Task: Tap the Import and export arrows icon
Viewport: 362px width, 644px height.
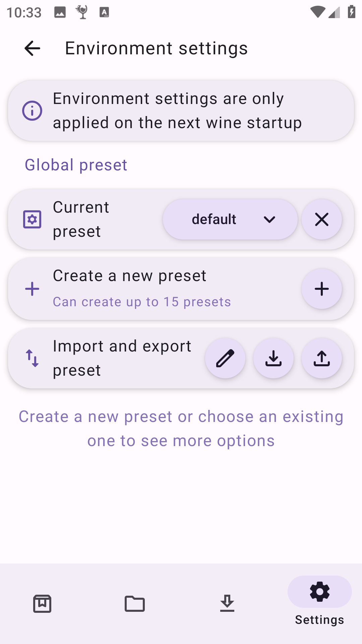Action: point(32,358)
